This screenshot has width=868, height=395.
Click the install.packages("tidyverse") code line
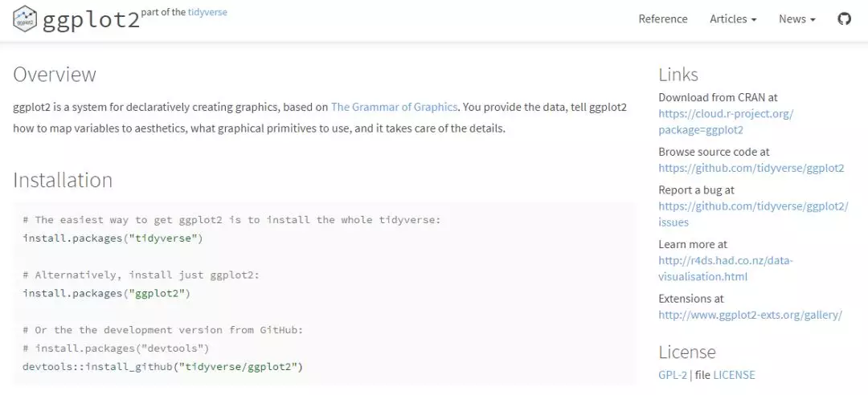(113, 238)
